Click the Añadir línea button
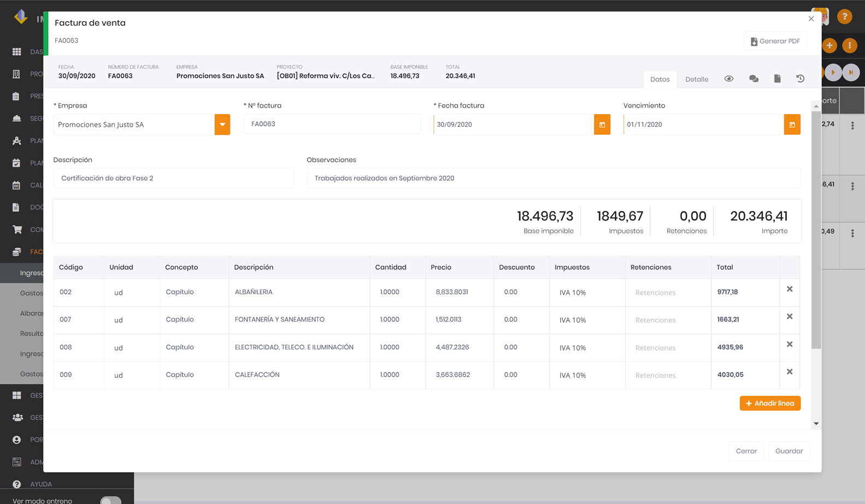 pyautogui.click(x=770, y=404)
